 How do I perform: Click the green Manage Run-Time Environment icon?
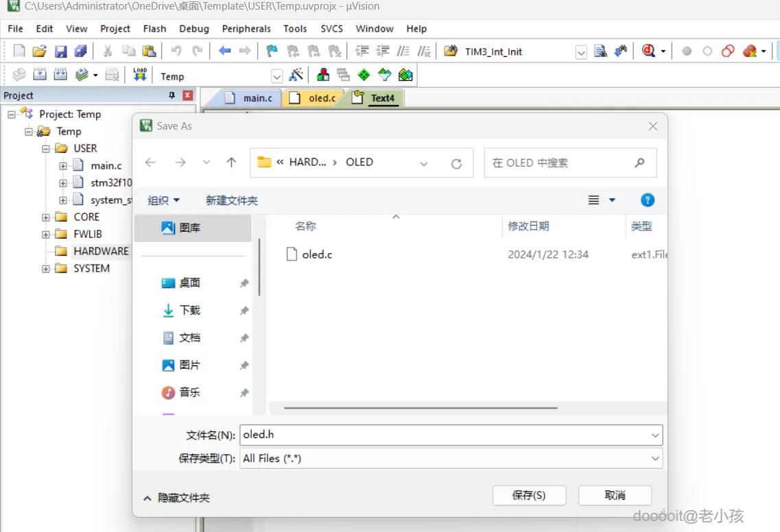[364, 75]
